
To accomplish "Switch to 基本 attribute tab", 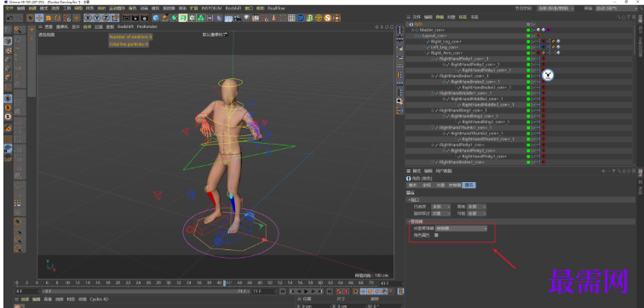I will (x=413, y=185).
